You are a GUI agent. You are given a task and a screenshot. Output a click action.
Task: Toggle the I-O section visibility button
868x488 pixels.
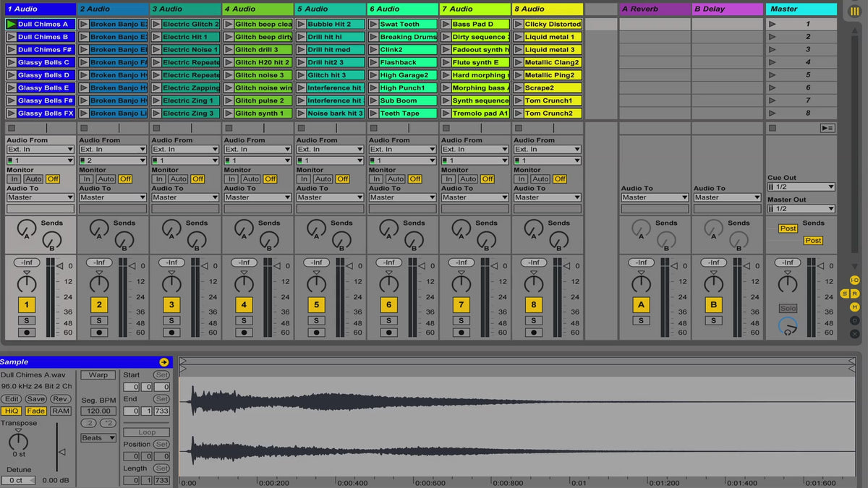tap(854, 280)
